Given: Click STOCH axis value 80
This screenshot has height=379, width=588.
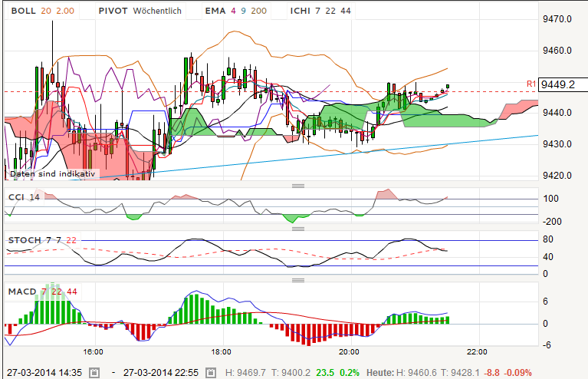Looking at the screenshot, I should (548, 239).
